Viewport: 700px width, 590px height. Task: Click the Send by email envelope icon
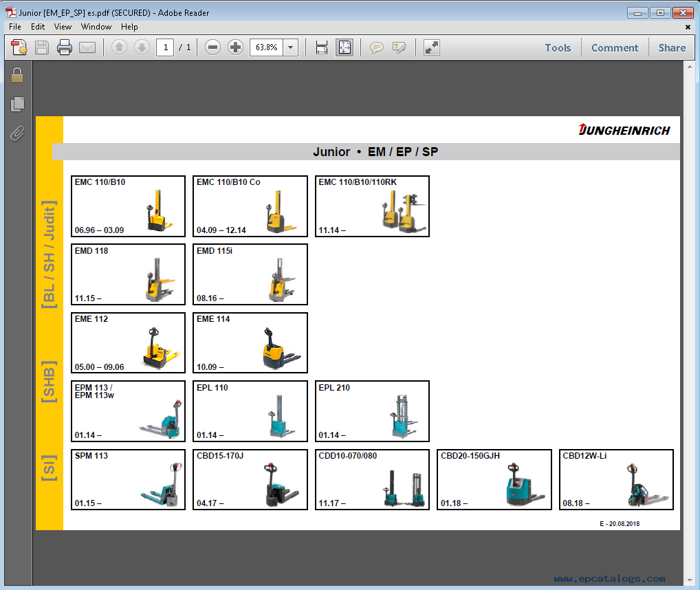click(87, 47)
